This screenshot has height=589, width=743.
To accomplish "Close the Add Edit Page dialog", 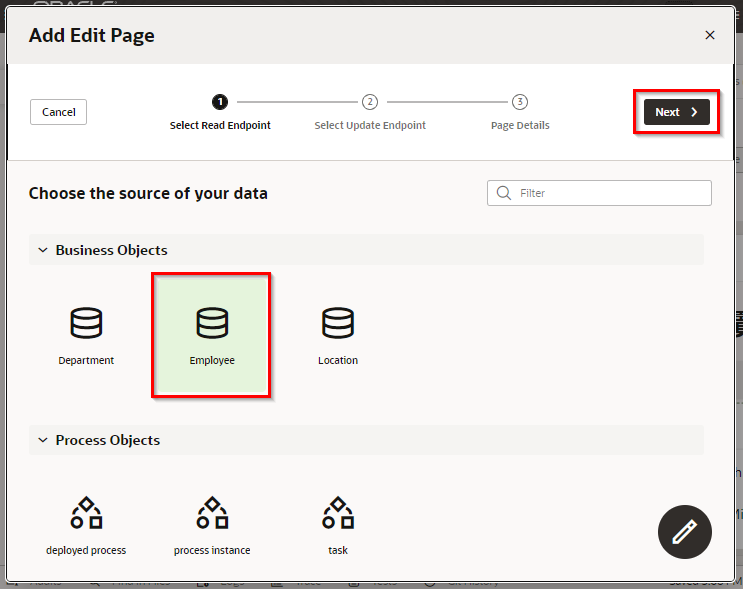I will click(x=710, y=35).
